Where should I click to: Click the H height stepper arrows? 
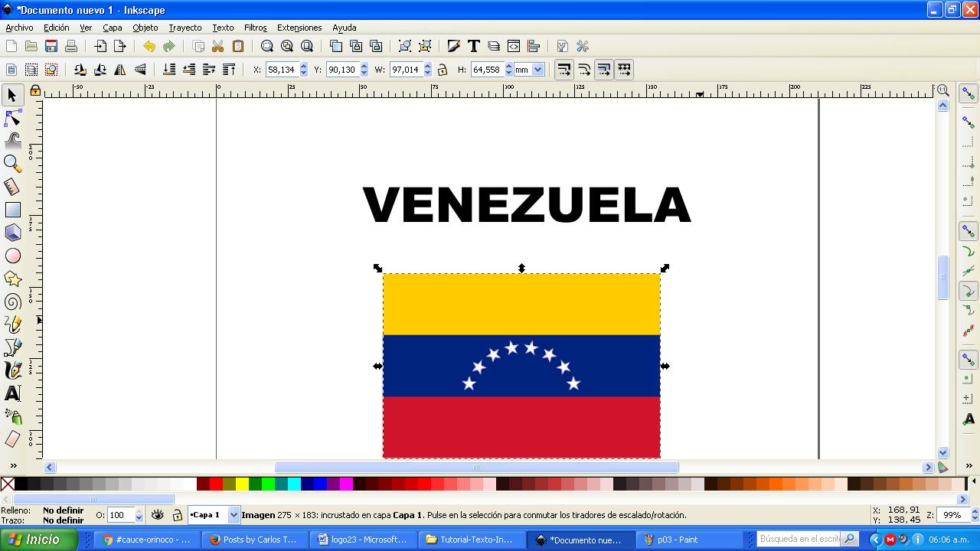pyautogui.click(x=508, y=70)
